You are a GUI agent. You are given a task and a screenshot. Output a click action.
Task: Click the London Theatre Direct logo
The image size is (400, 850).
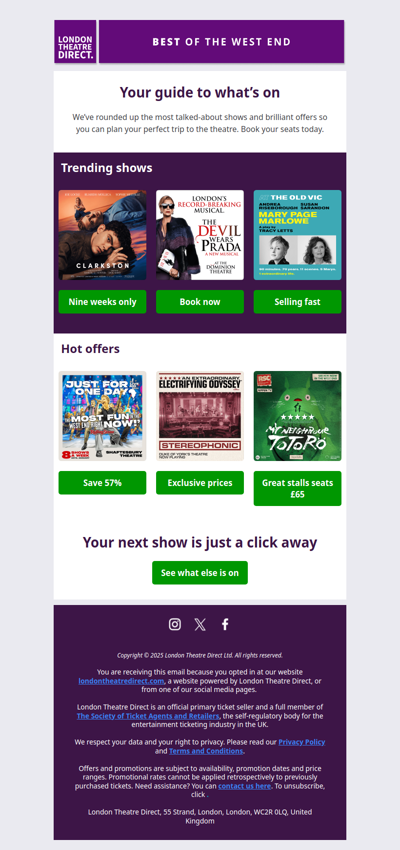pos(75,42)
